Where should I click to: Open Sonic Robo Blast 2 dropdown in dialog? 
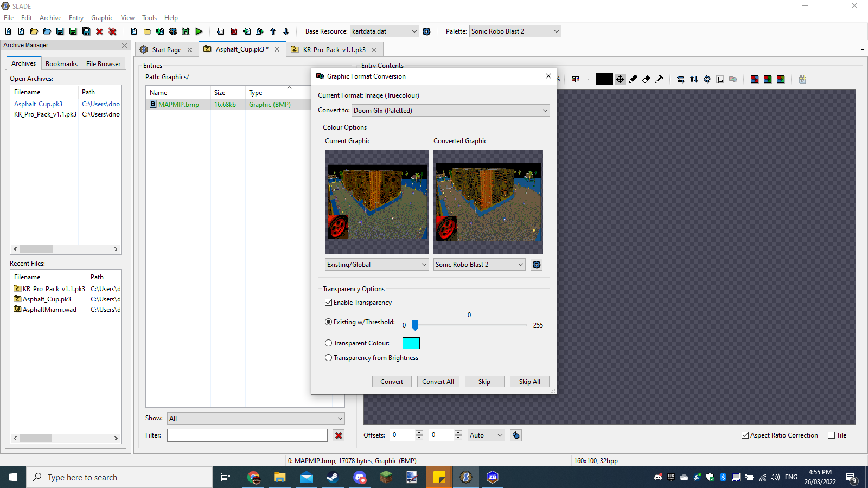tap(480, 265)
